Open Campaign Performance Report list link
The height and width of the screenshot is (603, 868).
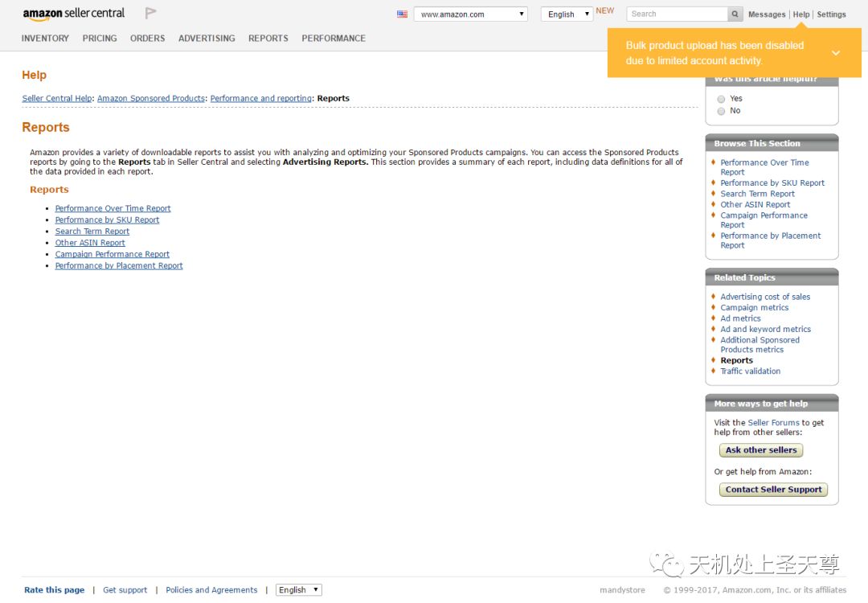pos(113,254)
